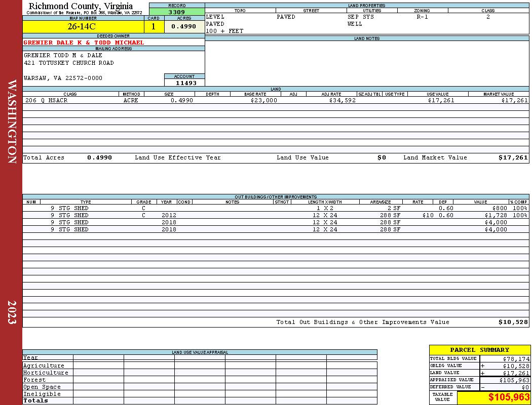Select Total Out Buildings value $10,528
Viewport: 532px width, 405px height.
tap(513, 322)
